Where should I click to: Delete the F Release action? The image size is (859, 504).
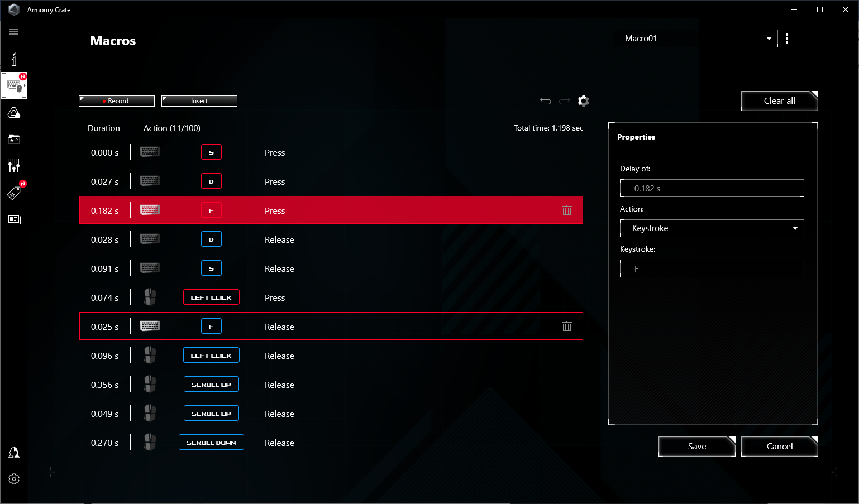(x=567, y=327)
